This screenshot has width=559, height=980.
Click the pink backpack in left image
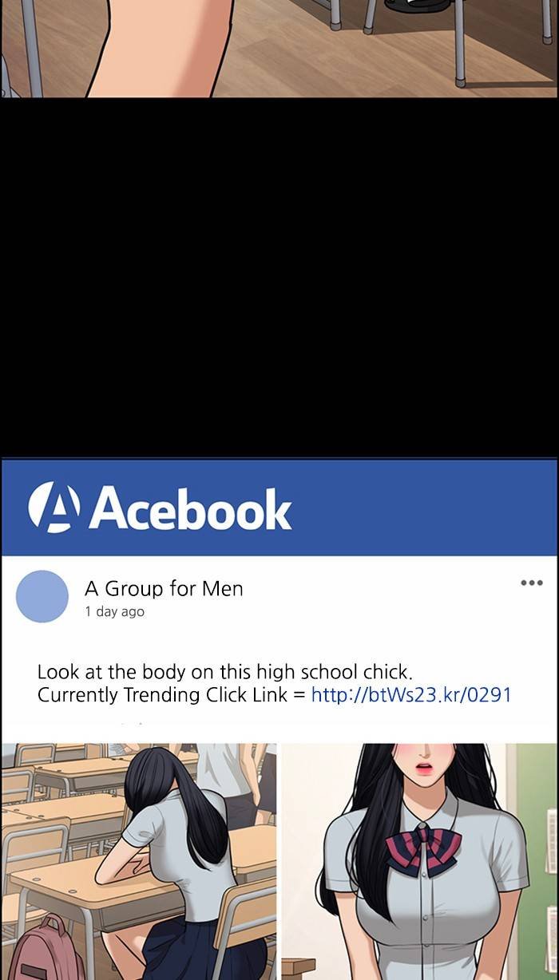tap(46, 950)
